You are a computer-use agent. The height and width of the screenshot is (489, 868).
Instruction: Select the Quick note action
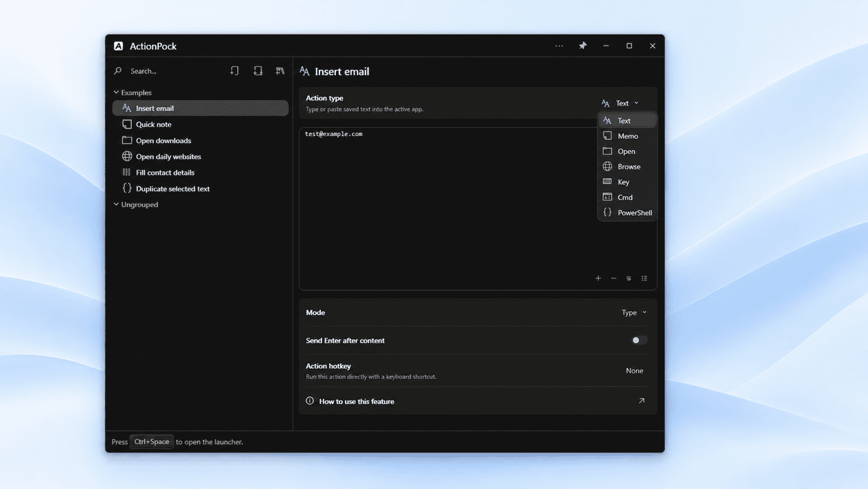tap(201, 124)
